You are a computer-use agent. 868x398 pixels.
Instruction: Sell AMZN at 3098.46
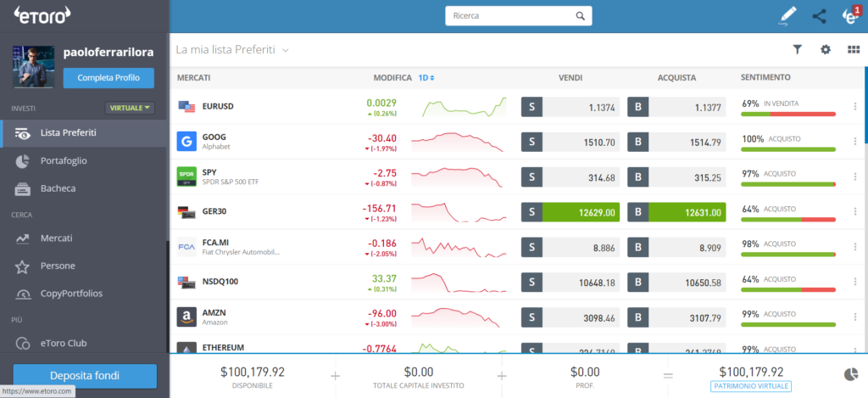570,317
